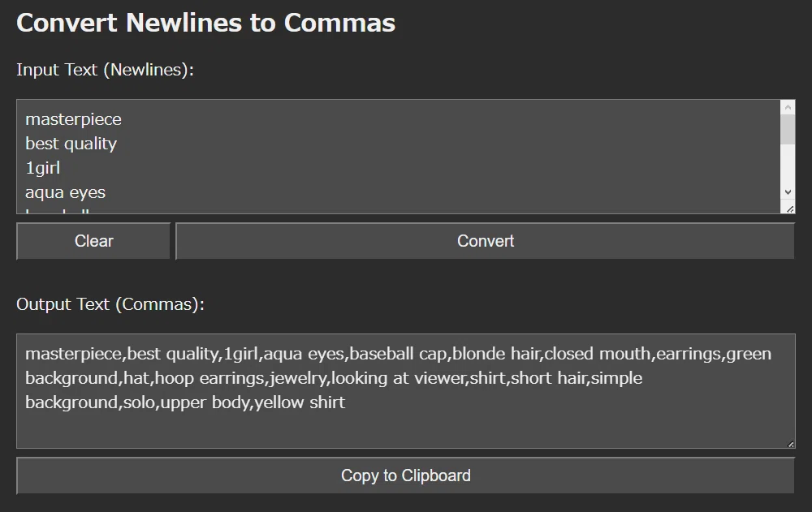Click the Convert button
The width and height of the screenshot is (812, 512).
(x=486, y=241)
